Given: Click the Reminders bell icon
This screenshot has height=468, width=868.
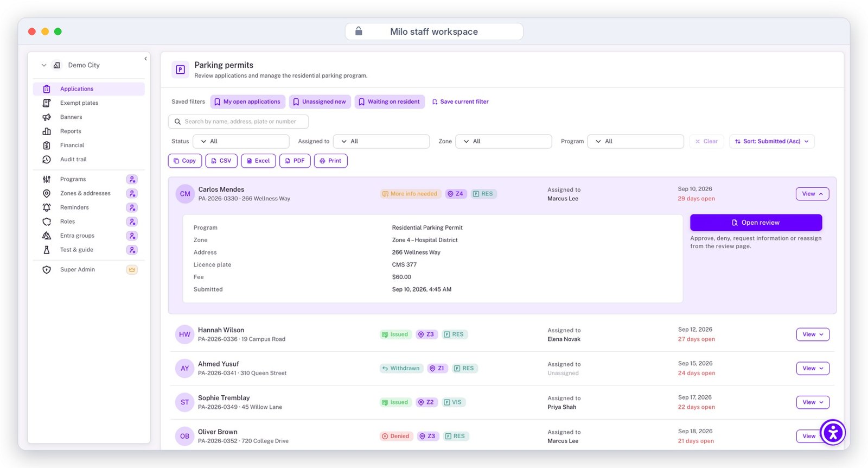Looking at the screenshot, I should tap(47, 207).
